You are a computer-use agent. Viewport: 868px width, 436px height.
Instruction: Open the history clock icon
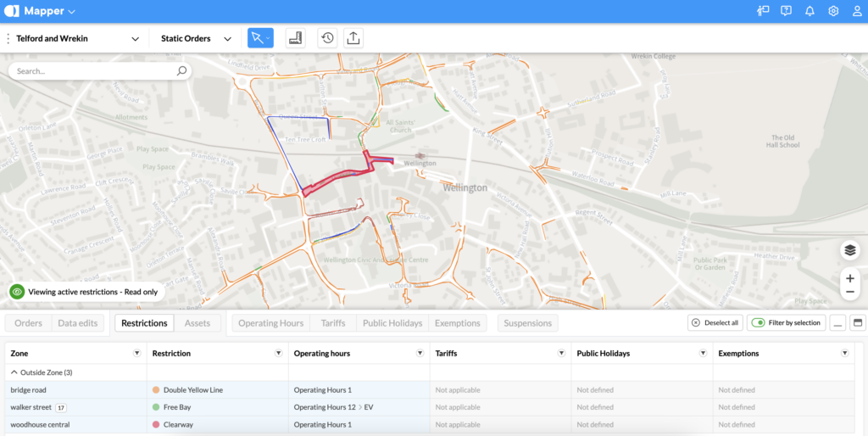point(327,38)
